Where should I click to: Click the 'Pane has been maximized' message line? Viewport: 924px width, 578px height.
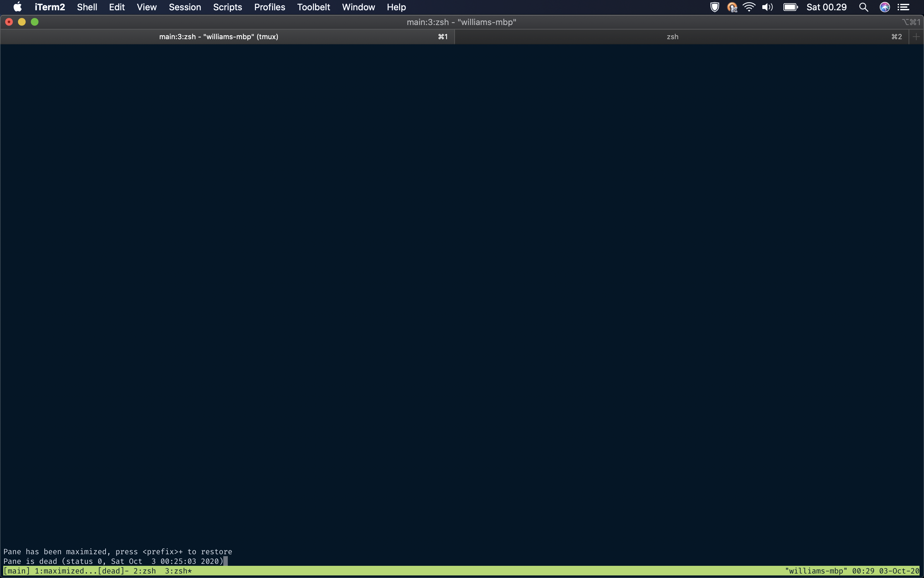[x=118, y=552]
